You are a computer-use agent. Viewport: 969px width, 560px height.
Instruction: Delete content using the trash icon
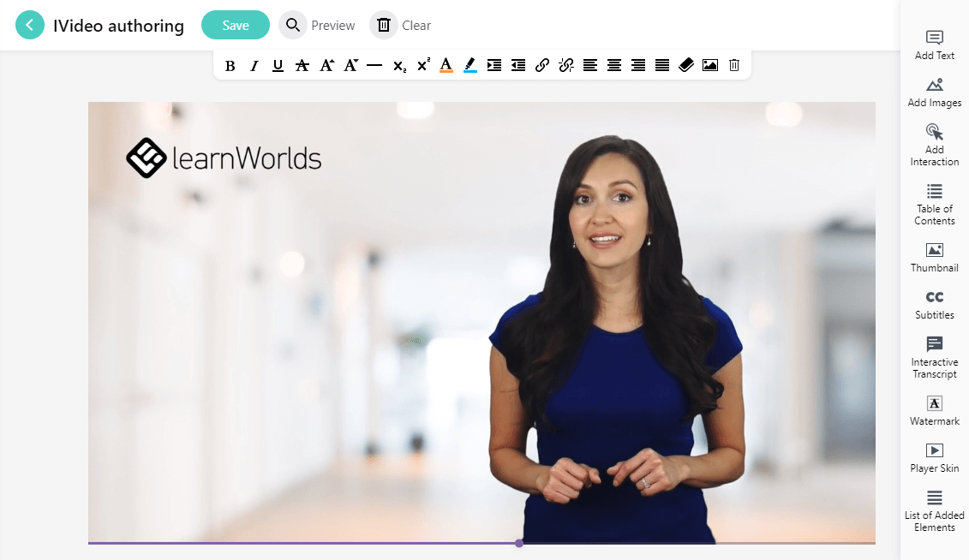click(733, 64)
